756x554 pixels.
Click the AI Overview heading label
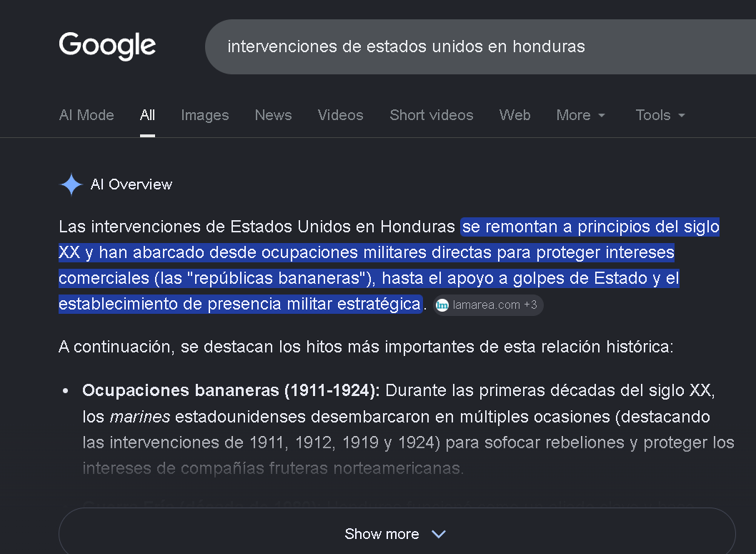click(x=131, y=184)
